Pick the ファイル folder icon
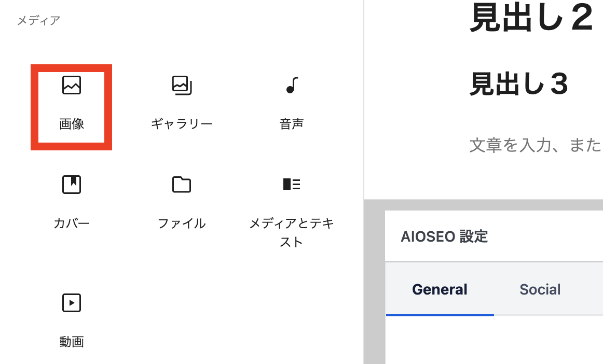The height and width of the screenshot is (364, 603). point(182,185)
